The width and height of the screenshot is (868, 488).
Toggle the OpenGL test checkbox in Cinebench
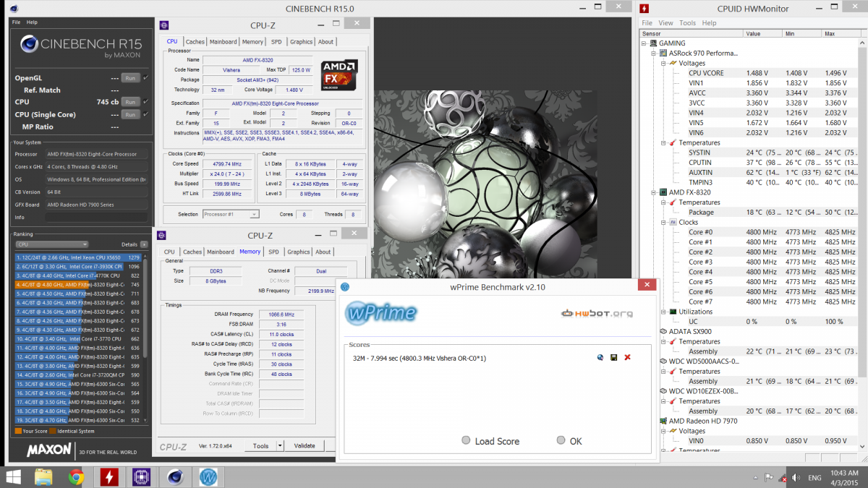click(145, 77)
